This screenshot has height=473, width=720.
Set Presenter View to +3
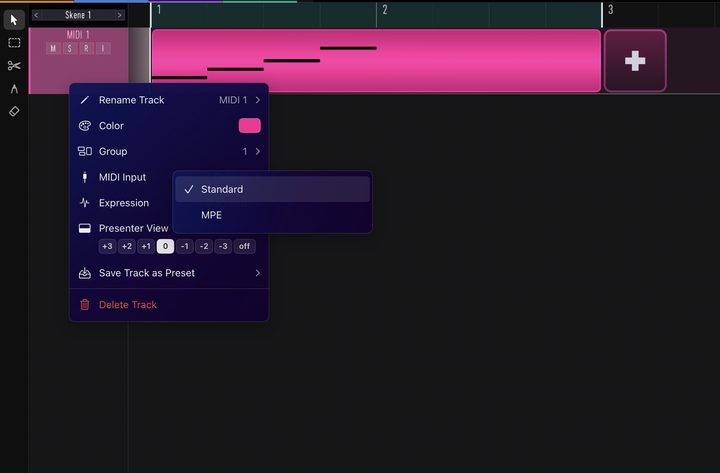(x=107, y=247)
